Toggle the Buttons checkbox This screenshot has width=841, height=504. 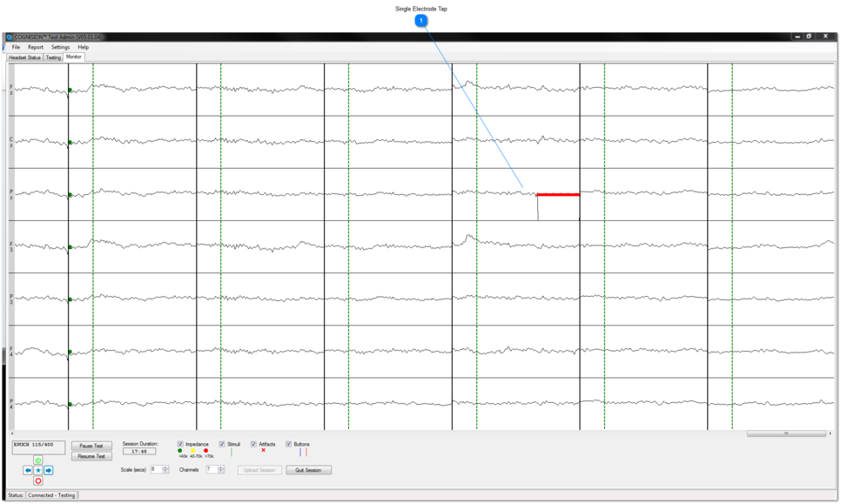coord(289,444)
